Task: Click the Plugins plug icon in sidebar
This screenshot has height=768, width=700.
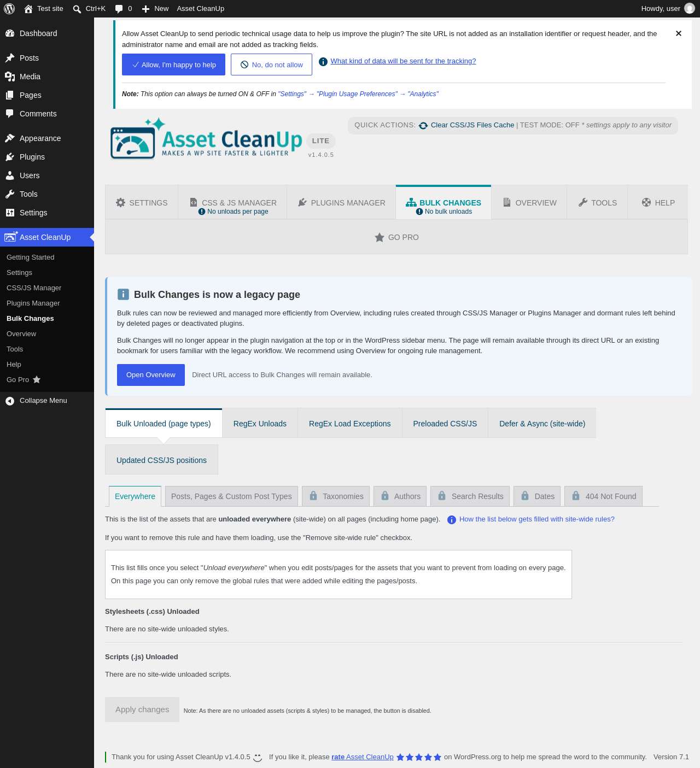Action: click(10, 157)
